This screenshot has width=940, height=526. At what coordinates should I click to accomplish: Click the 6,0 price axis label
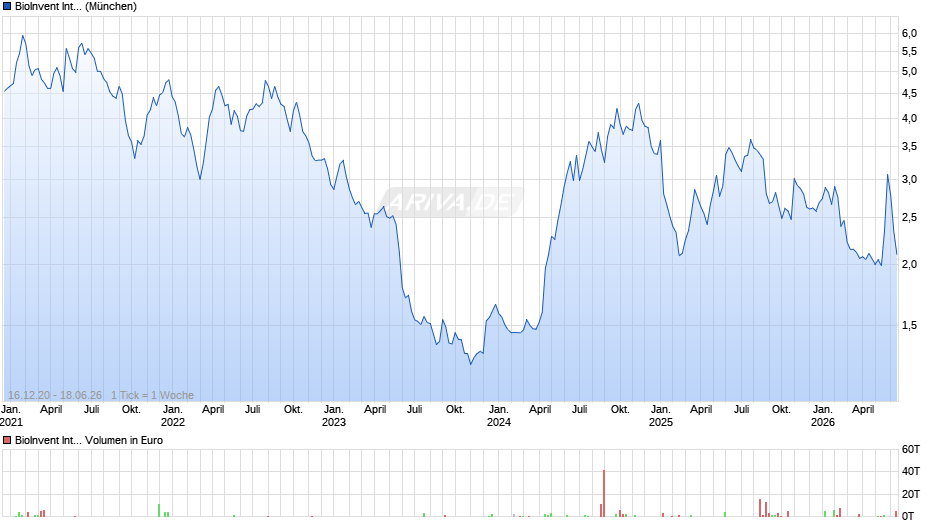pos(909,34)
